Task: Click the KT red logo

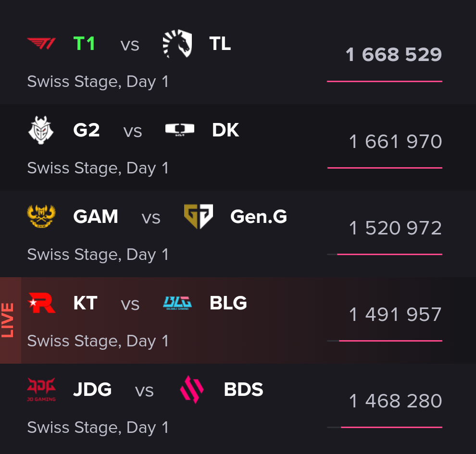Action: coord(41,303)
